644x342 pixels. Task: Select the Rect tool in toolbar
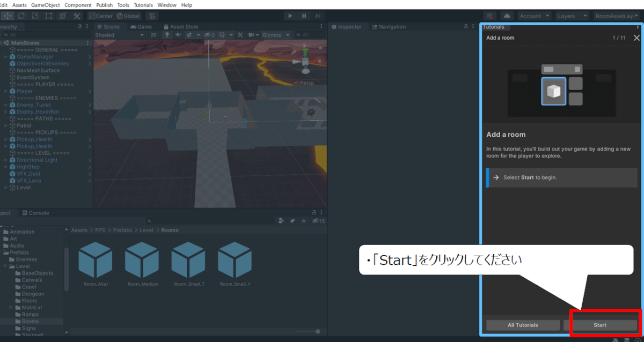point(49,16)
